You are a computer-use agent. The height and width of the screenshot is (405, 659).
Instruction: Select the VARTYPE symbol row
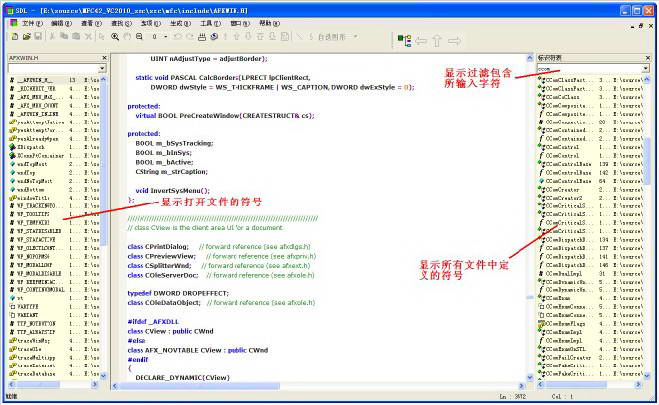pos(54,307)
